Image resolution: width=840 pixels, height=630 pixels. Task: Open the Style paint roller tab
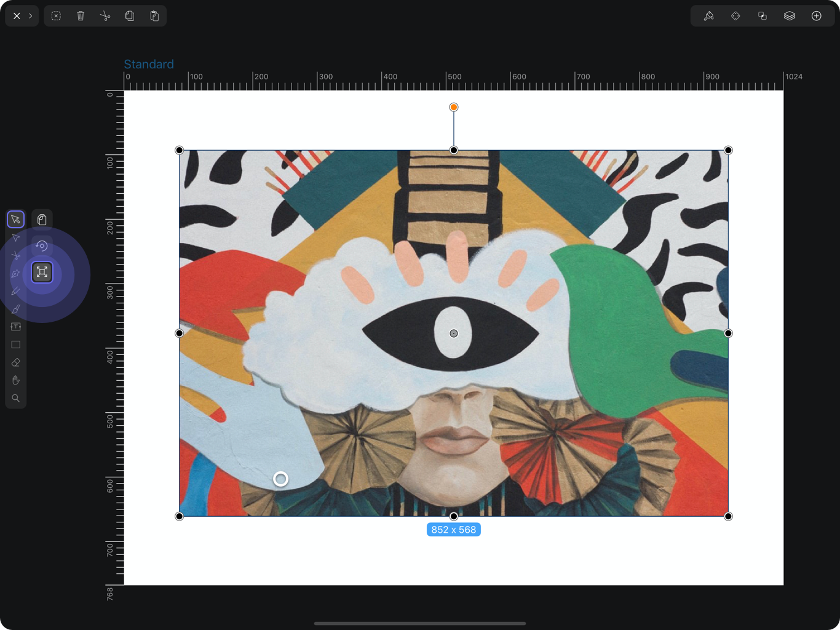pos(708,16)
